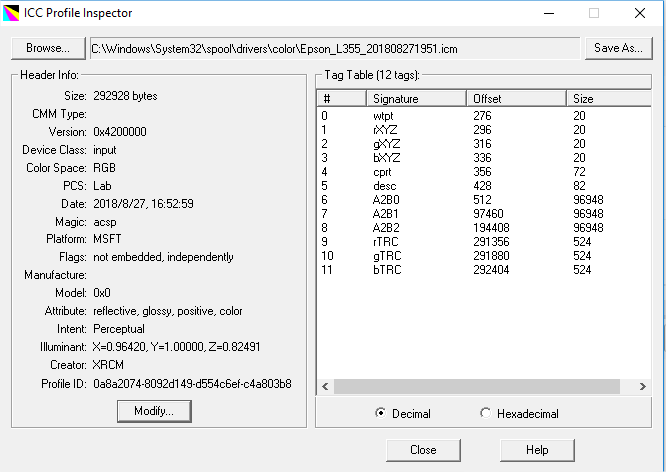
Task: Select the desc tag row
Action: 383,185
